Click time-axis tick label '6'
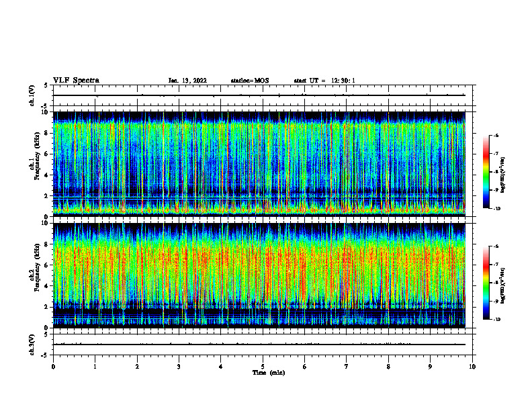 [x=305, y=367]
